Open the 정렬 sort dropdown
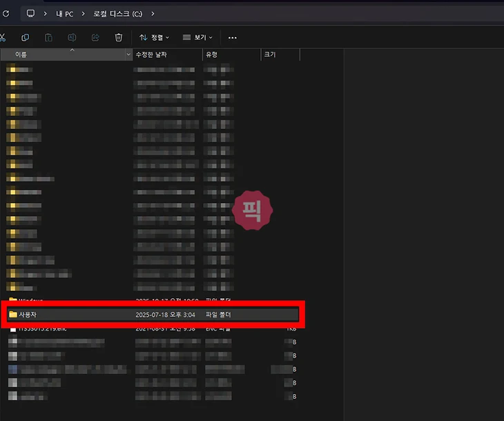This screenshot has width=504, height=421. [154, 37]
